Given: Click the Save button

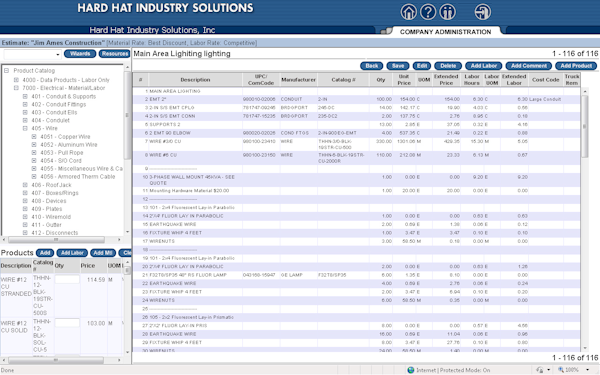Looking at the screenshot, I should (398, 66).
